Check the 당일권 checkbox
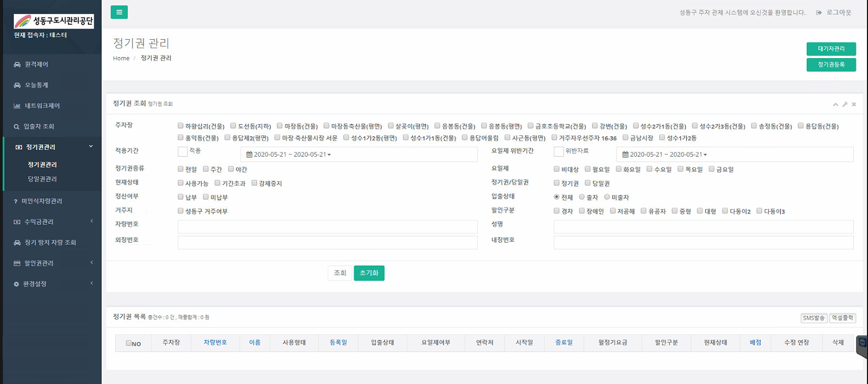 click(588, 183)
